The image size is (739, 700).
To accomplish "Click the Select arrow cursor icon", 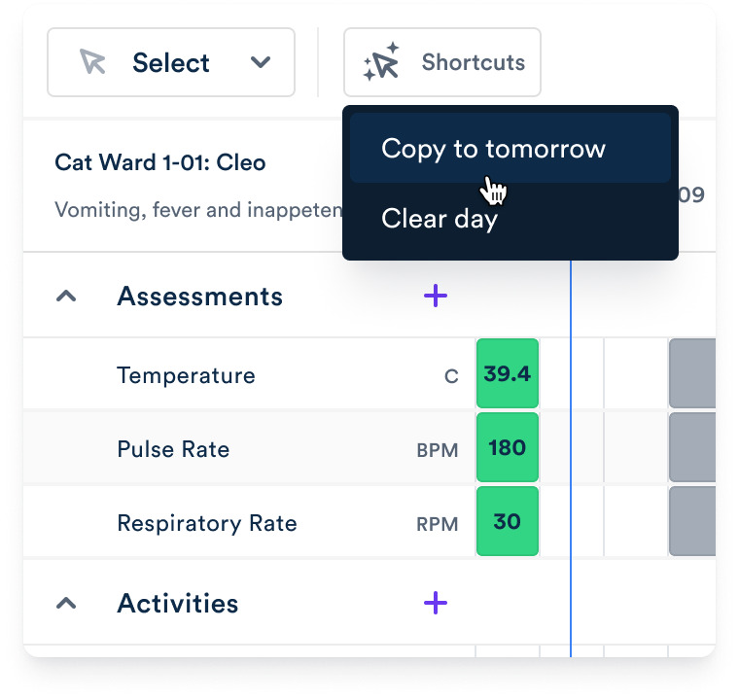I will click(x=93, y=62).
